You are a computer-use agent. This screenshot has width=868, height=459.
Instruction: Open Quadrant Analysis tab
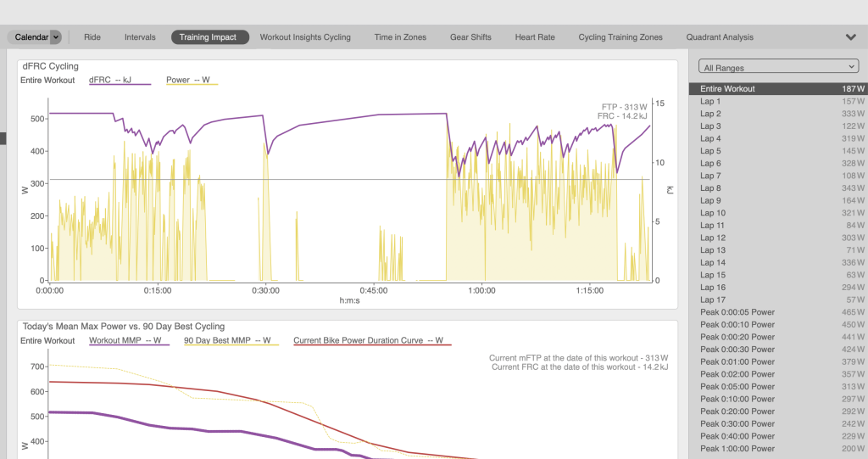720,37
